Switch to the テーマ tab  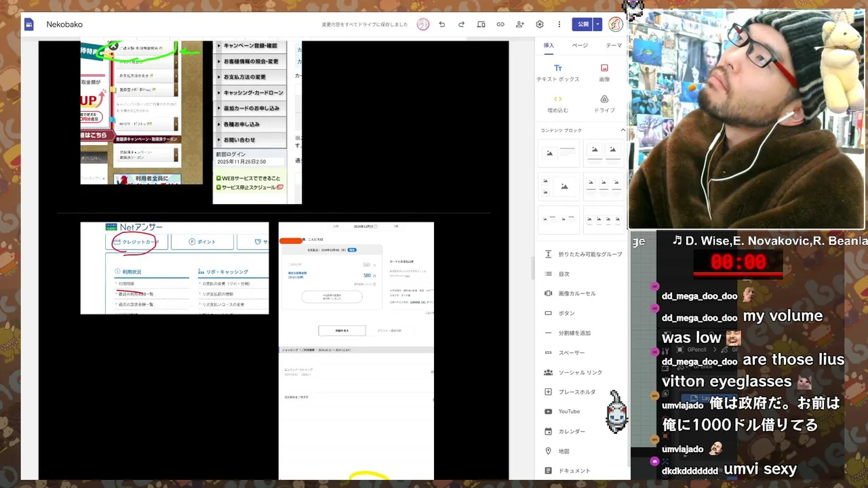click(614, 45)
